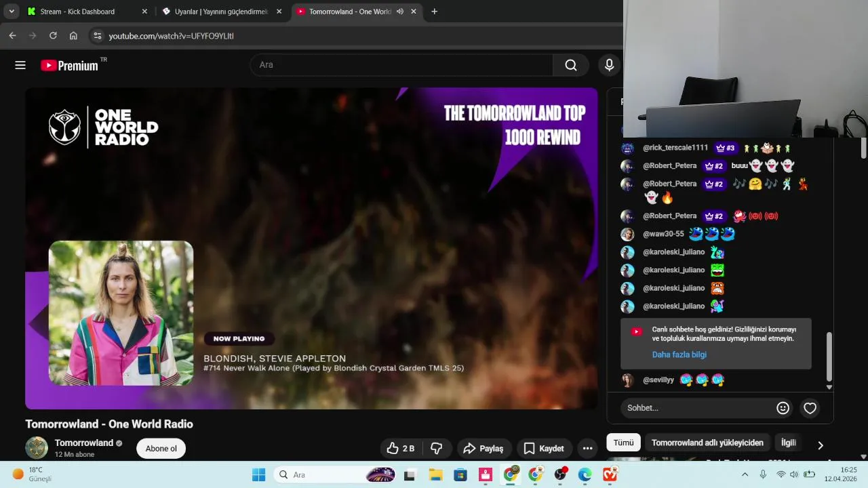
Task: Subscribe using the Abone ol button
Action: [x=161, y=449]
